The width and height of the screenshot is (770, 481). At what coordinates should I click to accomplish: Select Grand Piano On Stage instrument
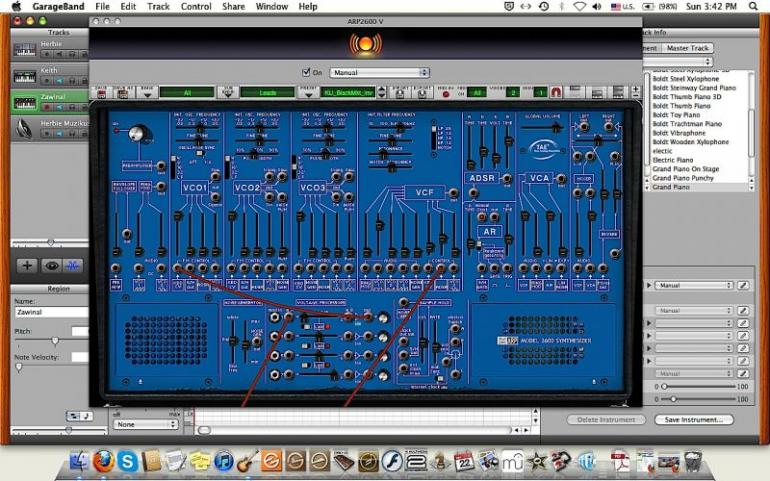click(686, 169)
